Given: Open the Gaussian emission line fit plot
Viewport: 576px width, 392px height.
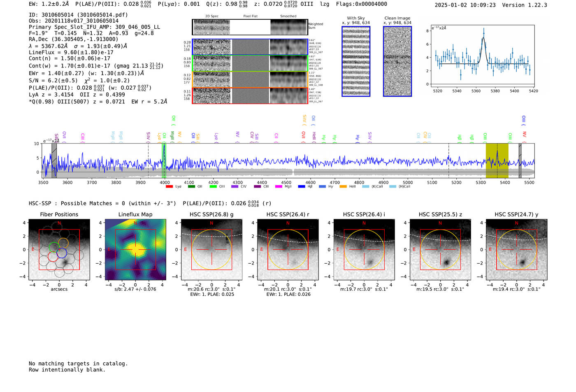Looking at the screenshot, I should 483,56.
